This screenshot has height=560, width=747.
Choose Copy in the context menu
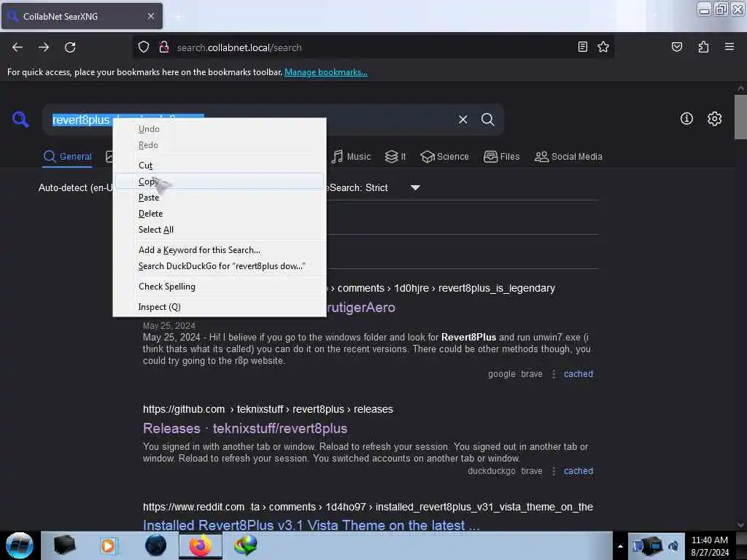220,182
